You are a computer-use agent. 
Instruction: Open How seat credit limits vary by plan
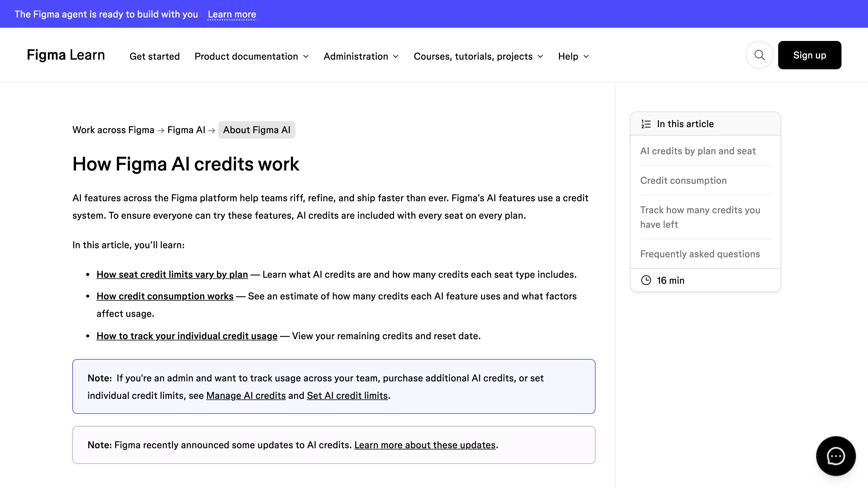(172, 274)
